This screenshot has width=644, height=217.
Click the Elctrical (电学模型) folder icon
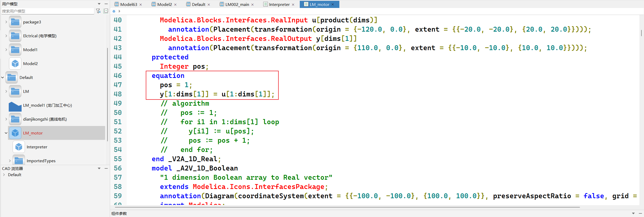(15, 36)
